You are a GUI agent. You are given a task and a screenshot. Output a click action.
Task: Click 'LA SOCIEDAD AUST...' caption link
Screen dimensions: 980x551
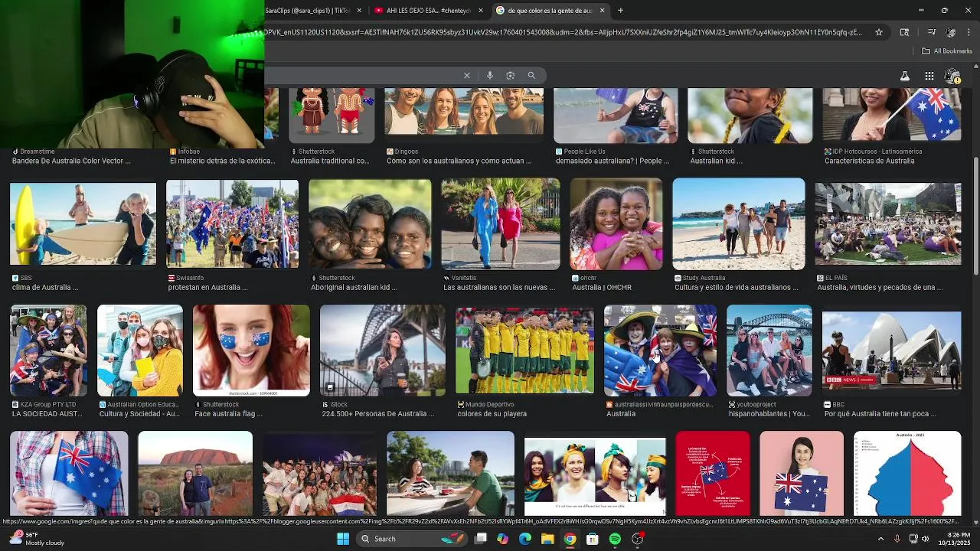tap(47, 414)
